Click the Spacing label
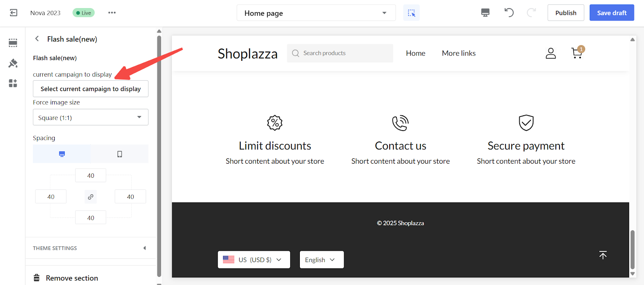 pyautogui.click(x=44, y=138)
